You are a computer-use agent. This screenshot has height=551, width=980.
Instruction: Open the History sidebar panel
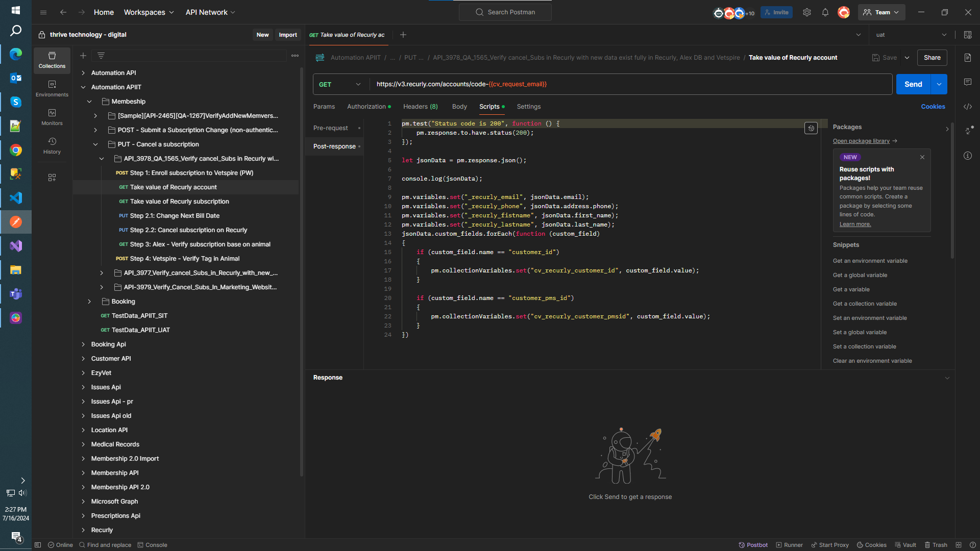click(x=52, y=145)
